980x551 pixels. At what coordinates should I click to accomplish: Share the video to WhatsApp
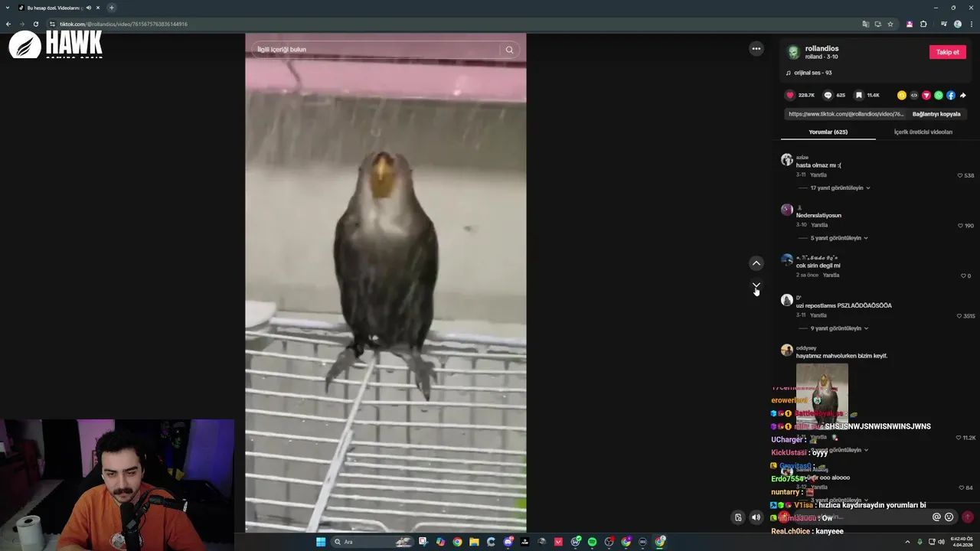tap(939, 95)
